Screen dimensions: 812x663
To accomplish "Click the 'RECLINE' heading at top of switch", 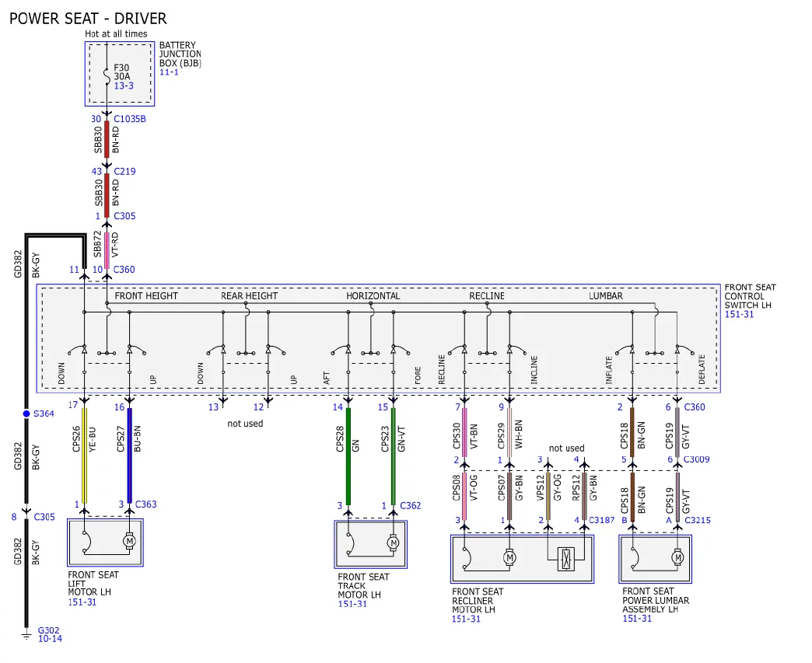I will 487,296.
